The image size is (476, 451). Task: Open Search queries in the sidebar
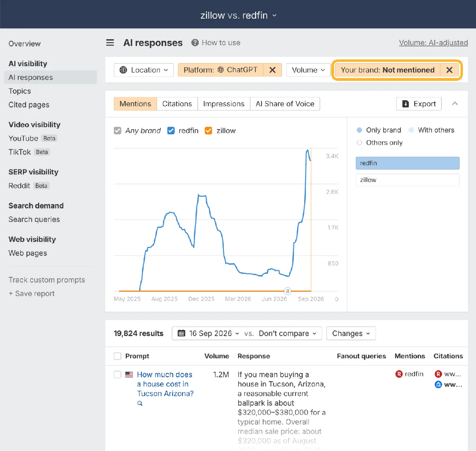click(34, 219)
